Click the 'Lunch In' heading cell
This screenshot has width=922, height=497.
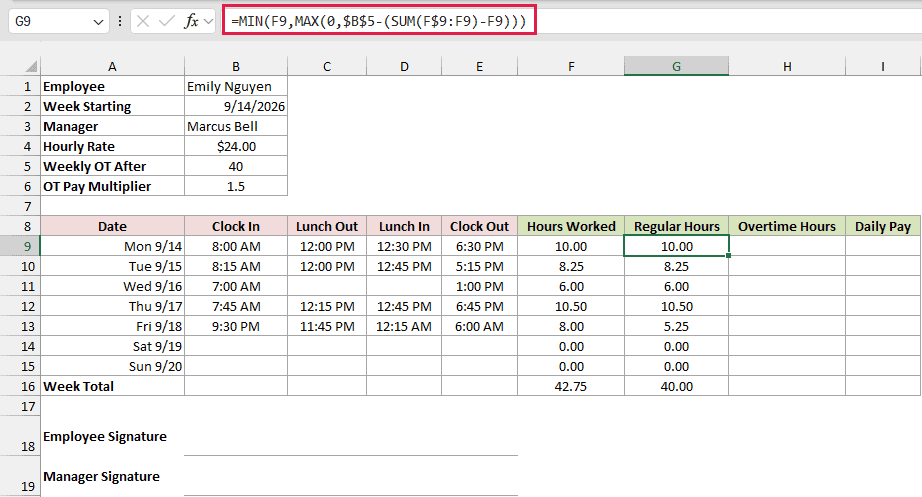[404, 226]
